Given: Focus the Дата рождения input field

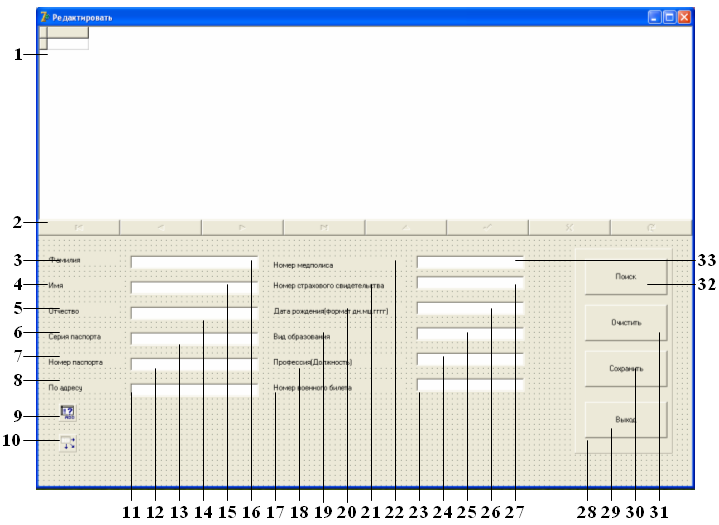Looking at the screenshot, I should [x=470, y=308].
